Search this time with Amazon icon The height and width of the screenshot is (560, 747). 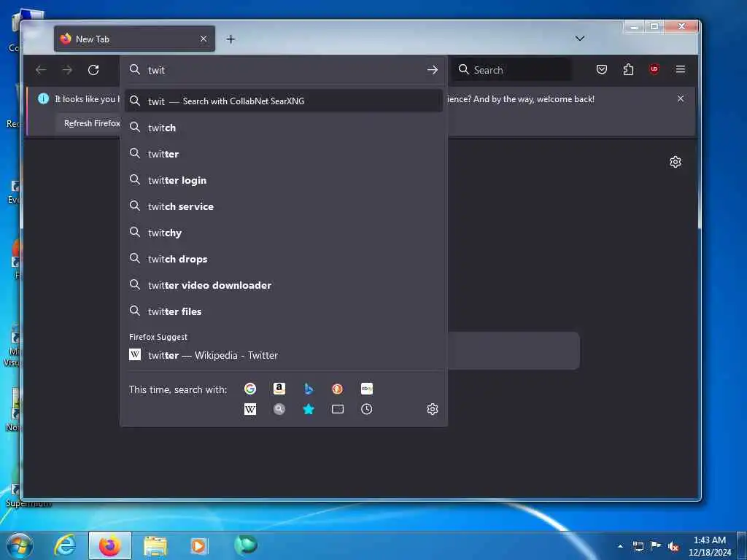point(279,389)
